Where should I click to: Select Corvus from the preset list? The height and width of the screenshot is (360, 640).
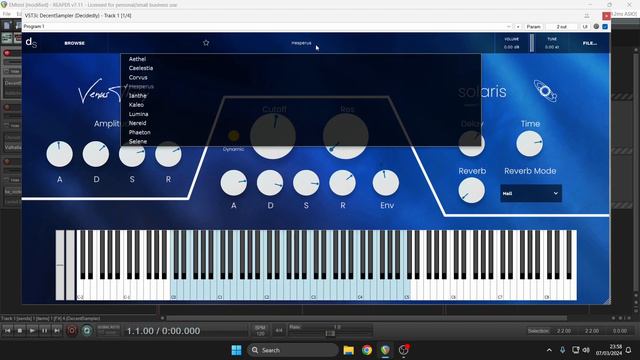click(138, 77)
